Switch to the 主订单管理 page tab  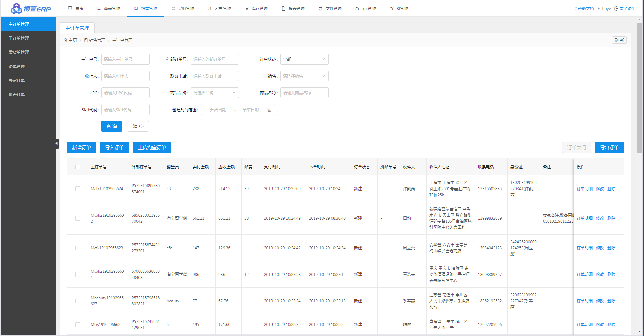click(x=77, y=28)
